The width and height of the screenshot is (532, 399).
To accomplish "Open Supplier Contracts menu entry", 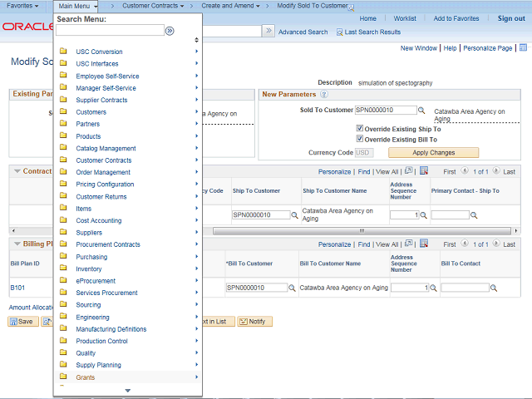I will pyautogui.click(x=101, y=100).
